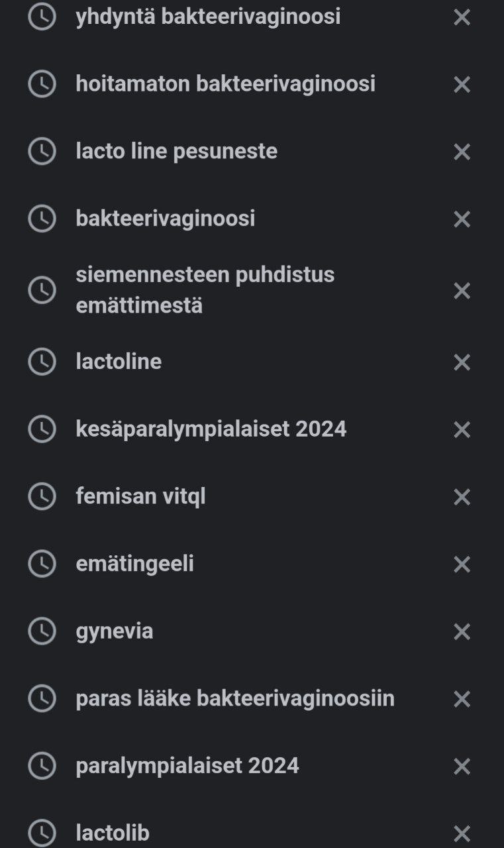Choose 'kesäparalympialaiset 2024' from recent searches
Viewport: 504px width, 848px height.
[x=211, y=429]
